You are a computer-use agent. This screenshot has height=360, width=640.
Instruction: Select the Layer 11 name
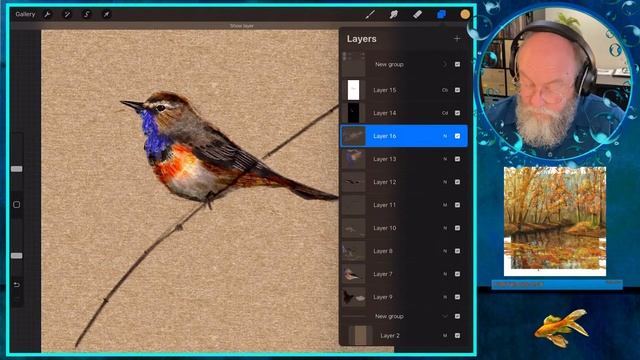384,205
